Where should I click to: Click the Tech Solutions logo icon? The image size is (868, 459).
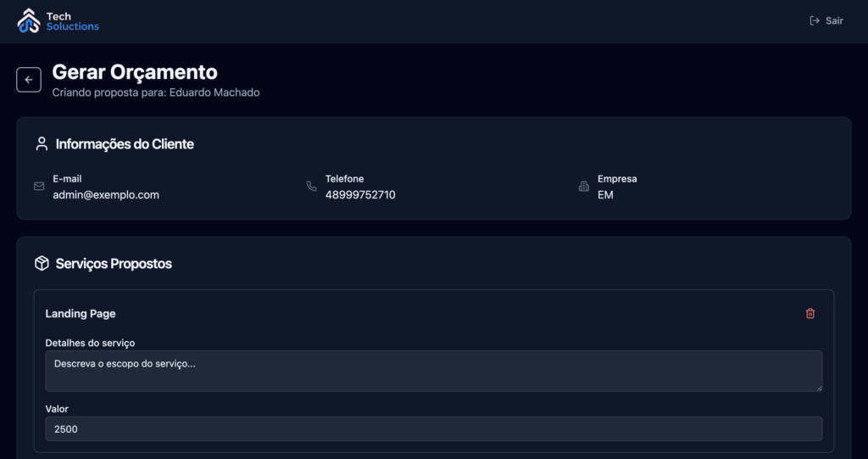[29, 20]
